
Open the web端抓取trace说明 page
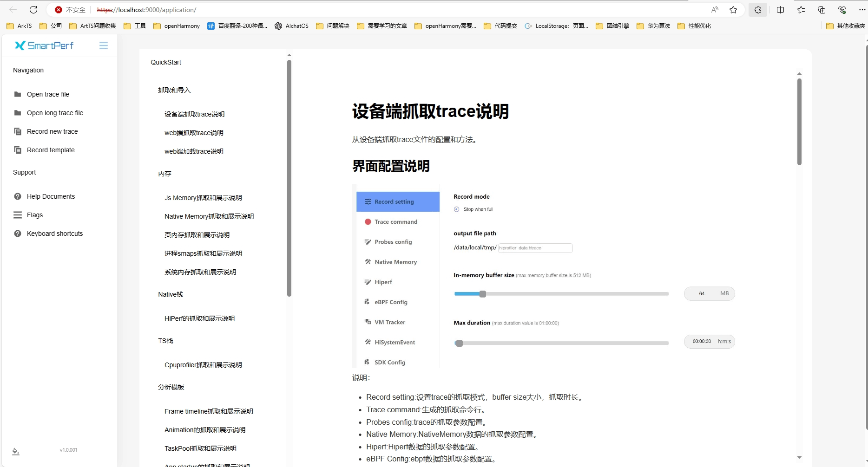(194, 132)
